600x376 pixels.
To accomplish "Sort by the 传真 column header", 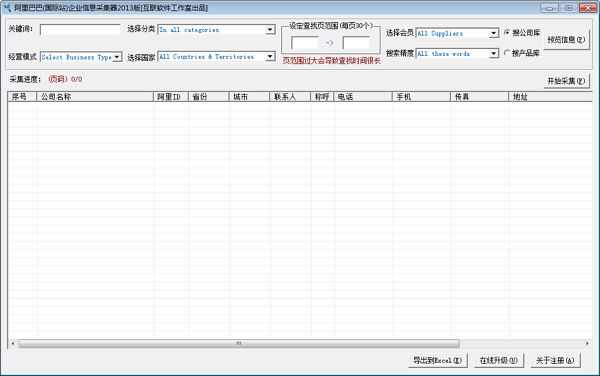I will [479, 97].
